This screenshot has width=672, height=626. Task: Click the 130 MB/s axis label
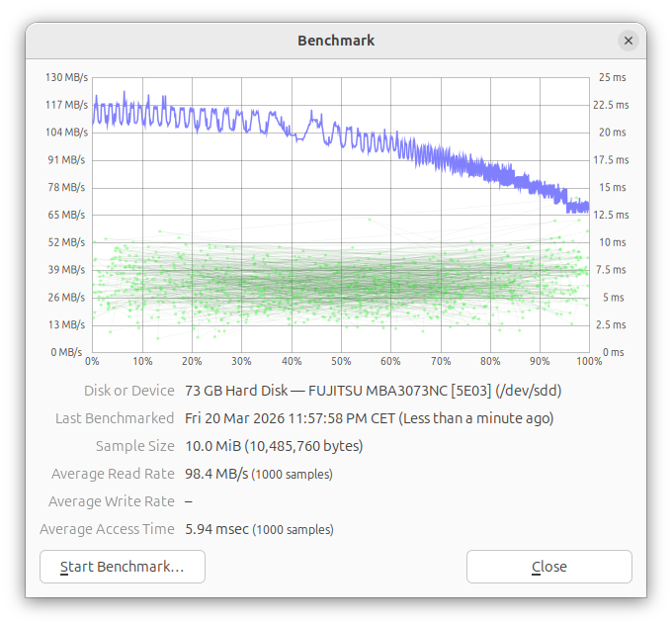(65, 77)
